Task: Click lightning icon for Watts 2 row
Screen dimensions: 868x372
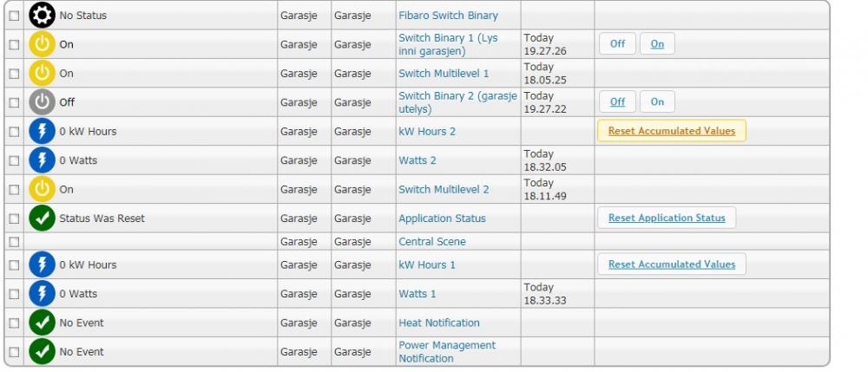Action: coord(42,160)
